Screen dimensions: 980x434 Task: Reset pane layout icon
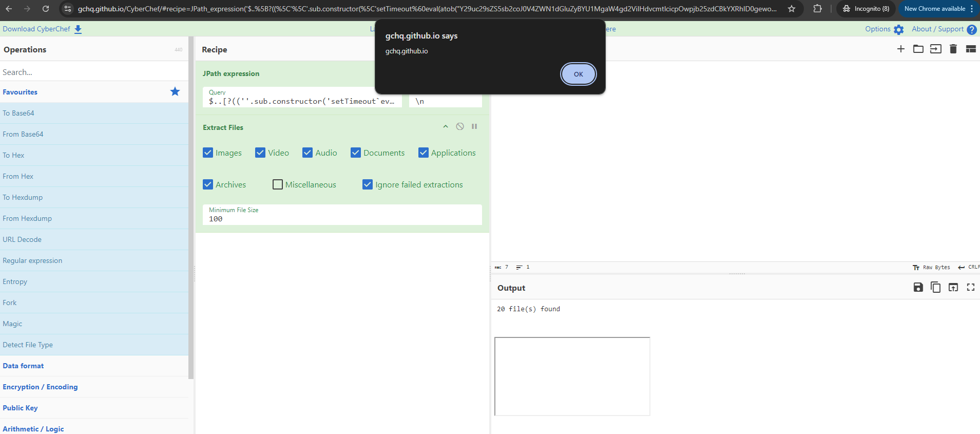(x=971, y=49)
